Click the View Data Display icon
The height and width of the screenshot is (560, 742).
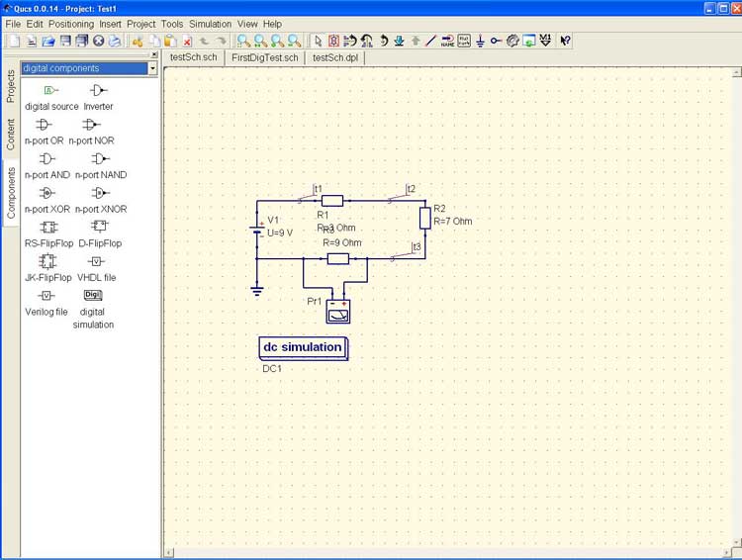[x=529, y=42]
